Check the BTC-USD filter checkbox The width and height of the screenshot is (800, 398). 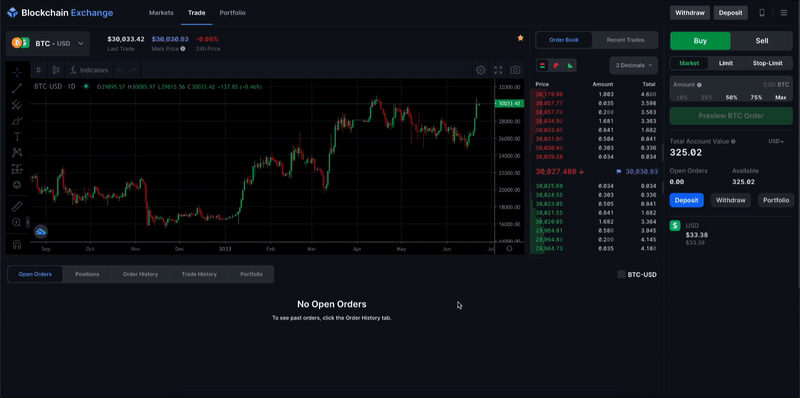click(621, 275)
